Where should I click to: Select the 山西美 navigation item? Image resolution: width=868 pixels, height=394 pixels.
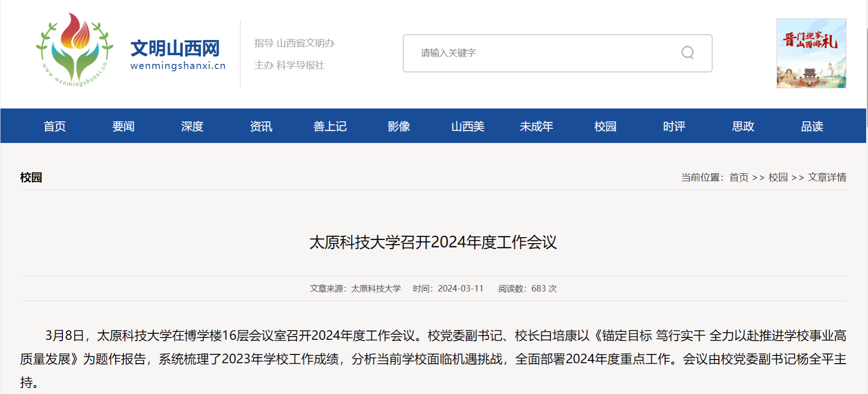coord(468,126)
